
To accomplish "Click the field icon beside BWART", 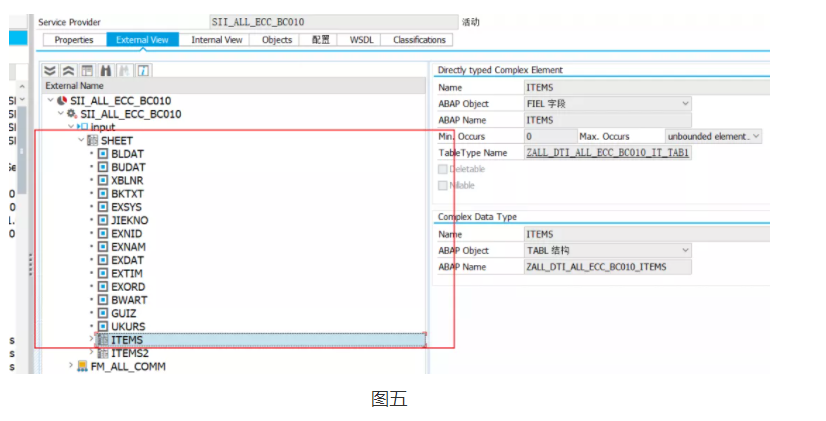I will (103, 300).
